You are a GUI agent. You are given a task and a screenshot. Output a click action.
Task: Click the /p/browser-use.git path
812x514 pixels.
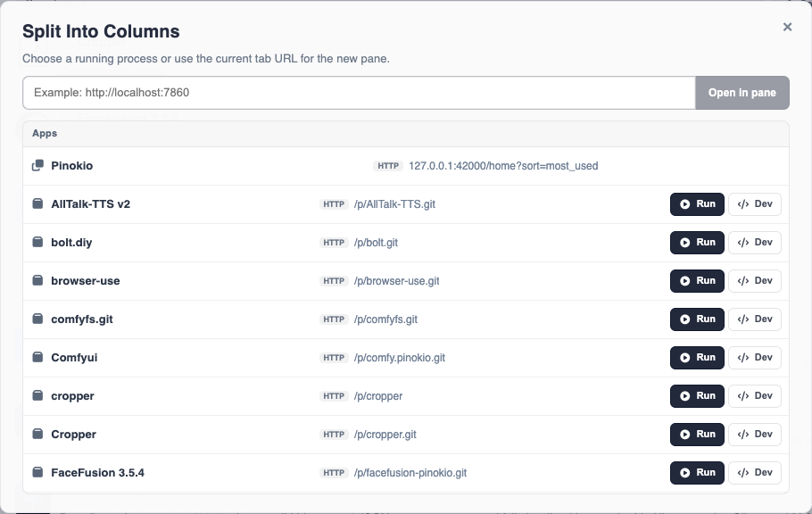coord(397,281)
